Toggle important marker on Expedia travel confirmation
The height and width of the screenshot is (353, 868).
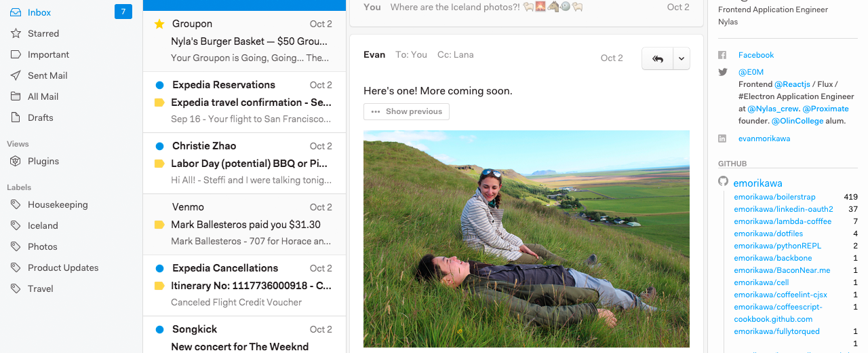[159, 103]
